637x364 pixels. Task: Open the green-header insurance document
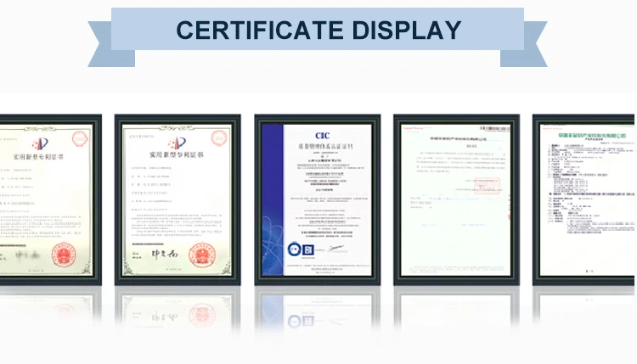583,199
